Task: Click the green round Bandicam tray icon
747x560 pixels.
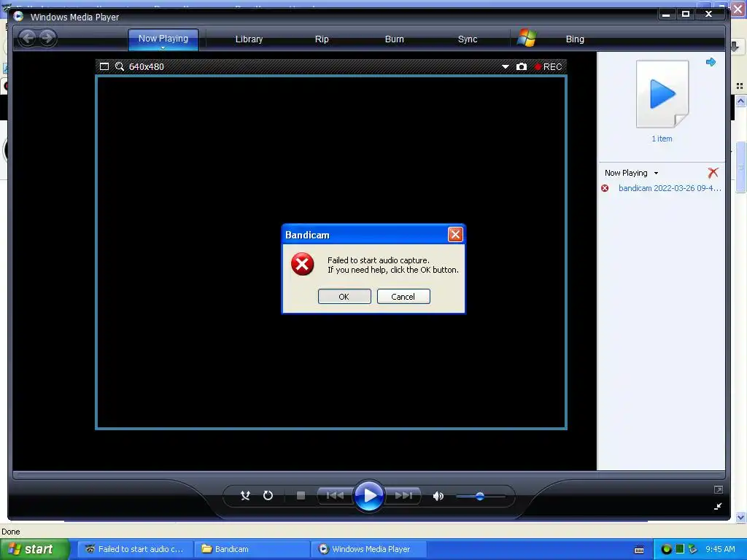Action: [667, 549]
